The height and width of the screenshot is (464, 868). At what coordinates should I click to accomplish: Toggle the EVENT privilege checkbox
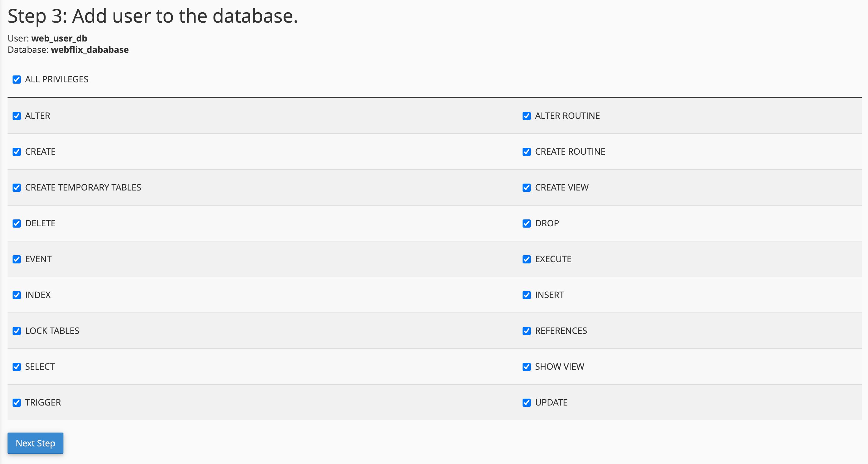[x=17, y=259]
